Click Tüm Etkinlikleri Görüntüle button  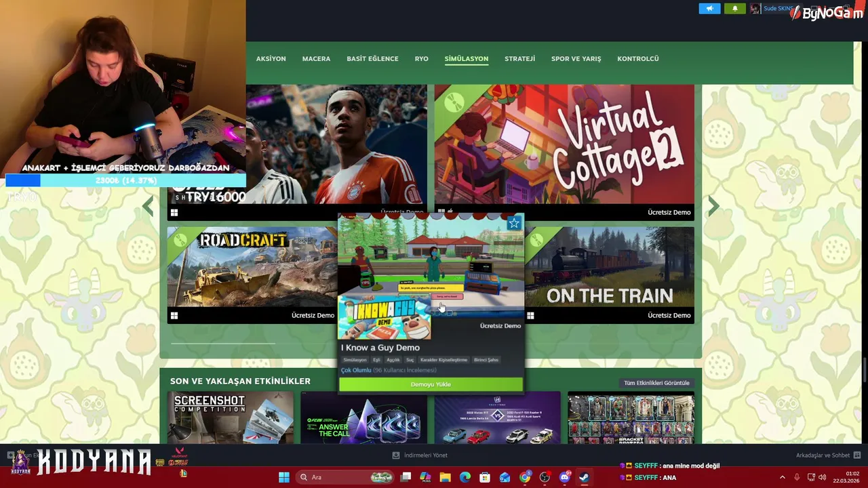[x=656, y=383]
